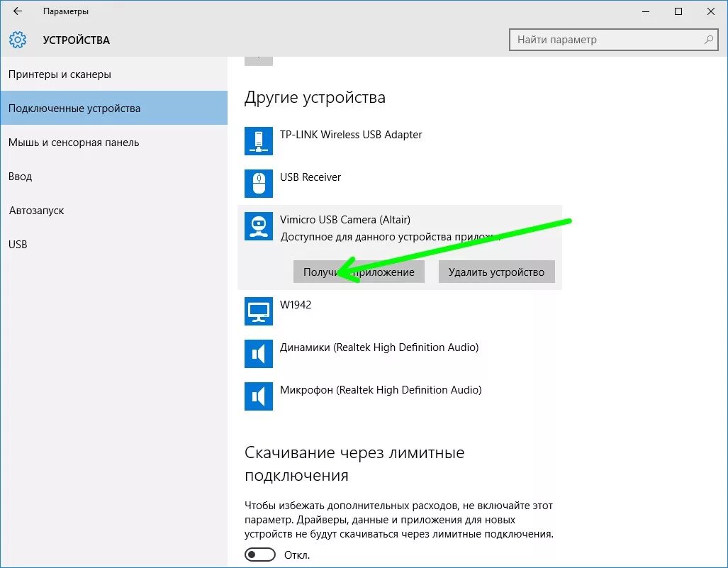The height and width of the screenshot is (568, 728).
Task: Click the settings gear icon
Action: 18,40
